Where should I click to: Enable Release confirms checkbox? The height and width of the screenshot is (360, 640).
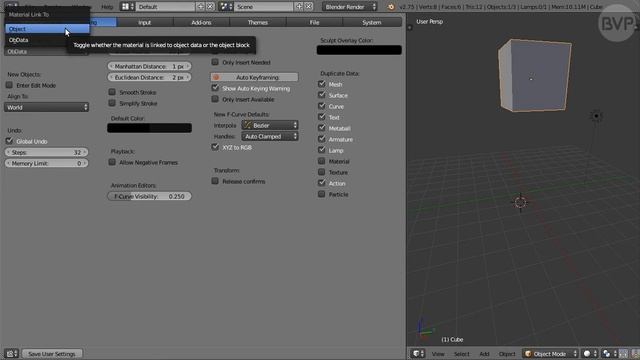[215, 181]
